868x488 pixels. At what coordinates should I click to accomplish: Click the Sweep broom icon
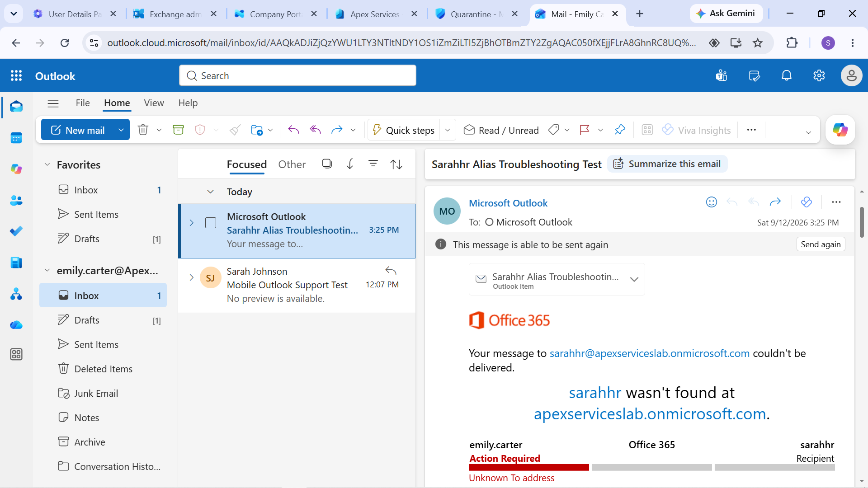[235, 130]
